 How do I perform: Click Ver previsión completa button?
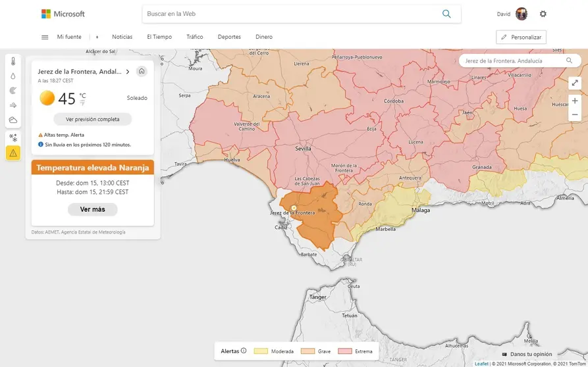(x=92, y=119)
